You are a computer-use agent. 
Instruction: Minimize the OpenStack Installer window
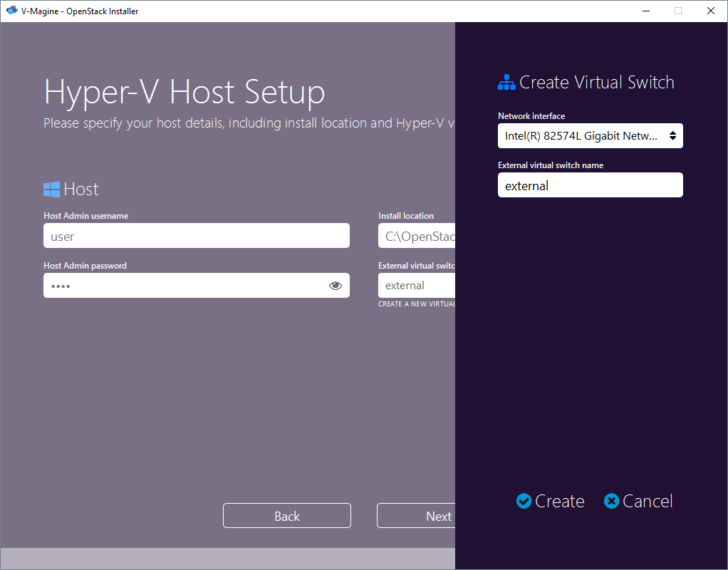[x=645, y=11]
